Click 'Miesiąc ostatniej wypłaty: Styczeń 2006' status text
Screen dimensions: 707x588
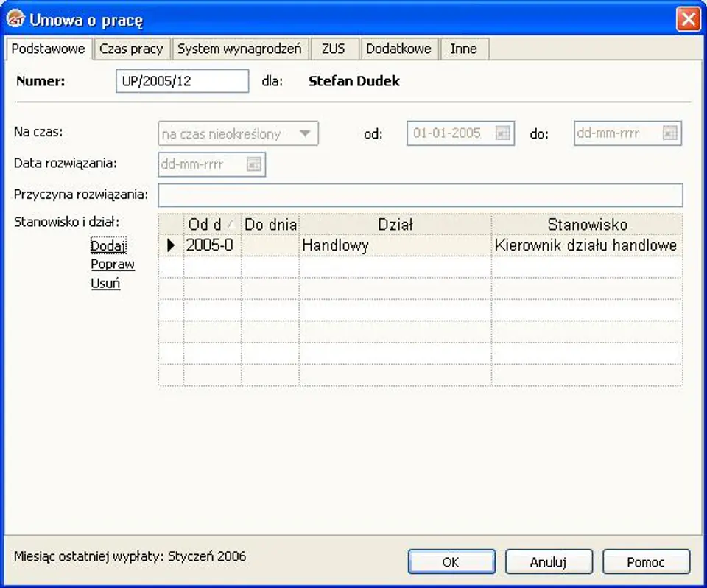130,556
